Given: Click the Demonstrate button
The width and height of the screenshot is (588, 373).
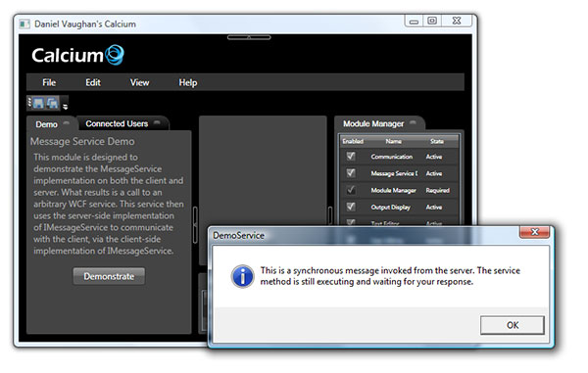Looking at the screenshot, I should pos(109,276).
